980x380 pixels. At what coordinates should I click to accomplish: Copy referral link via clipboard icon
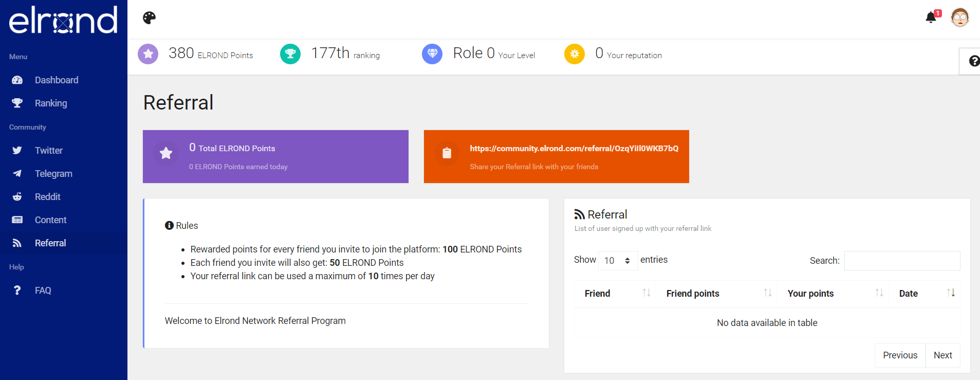click(x=447, y=153)
